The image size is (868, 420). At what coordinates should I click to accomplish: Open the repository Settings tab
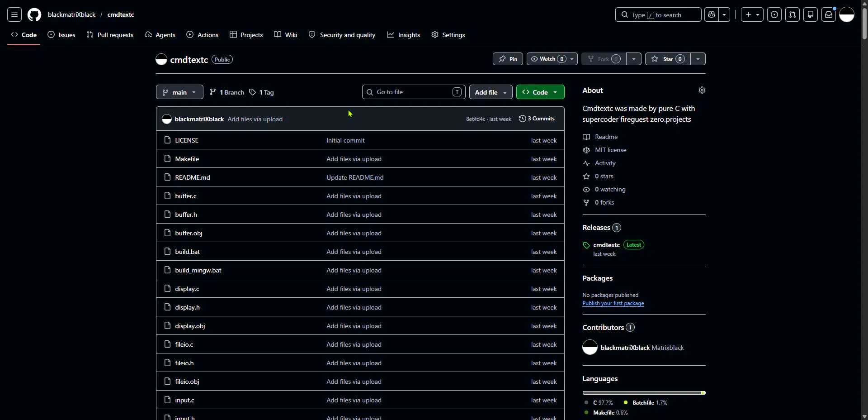(x=448, y=35)
